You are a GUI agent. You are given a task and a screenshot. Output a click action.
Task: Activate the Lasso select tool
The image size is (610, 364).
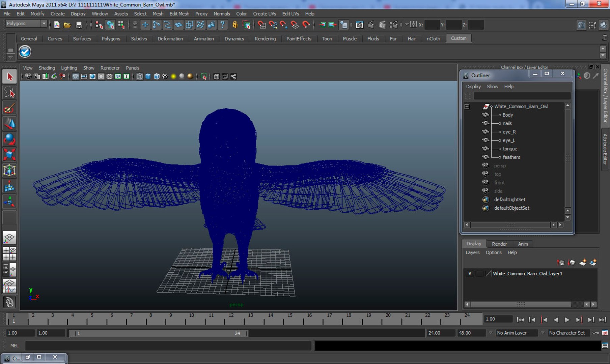coord(9,92)
